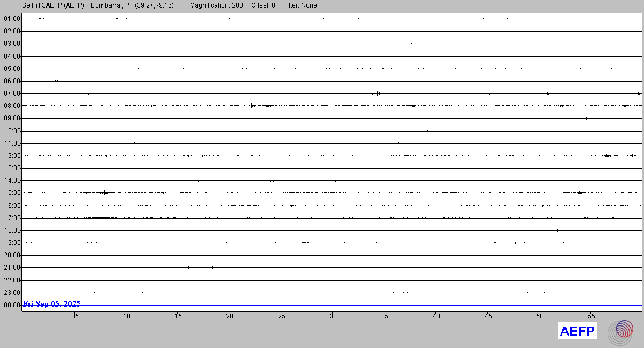The width and height of the screenshot is (644, 348).
Task: Click the :55 minute axis label
Action: pyautogui.click(x=590, y=316)
